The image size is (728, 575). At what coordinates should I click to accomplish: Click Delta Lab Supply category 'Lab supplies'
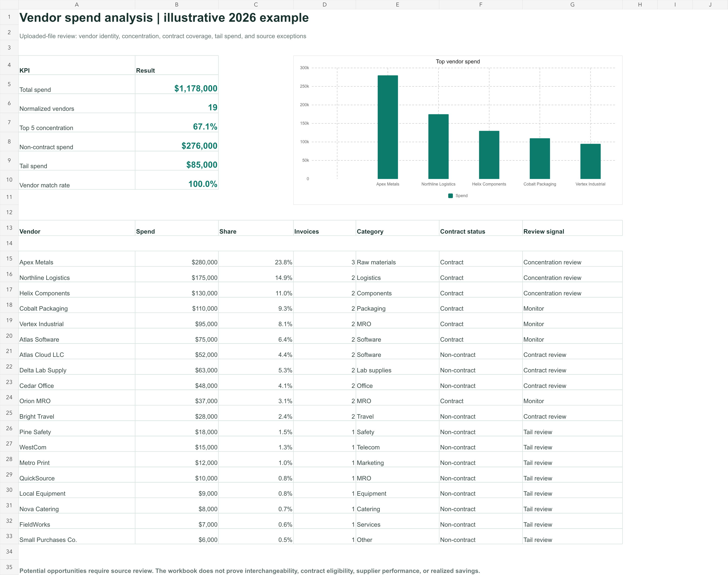[397, 367]
